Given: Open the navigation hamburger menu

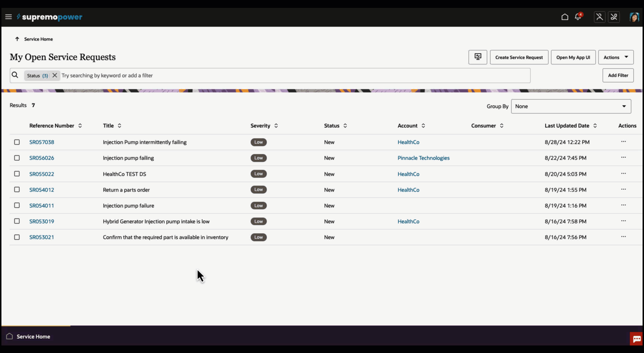Looking at the screenshot, I should [9, 17].
